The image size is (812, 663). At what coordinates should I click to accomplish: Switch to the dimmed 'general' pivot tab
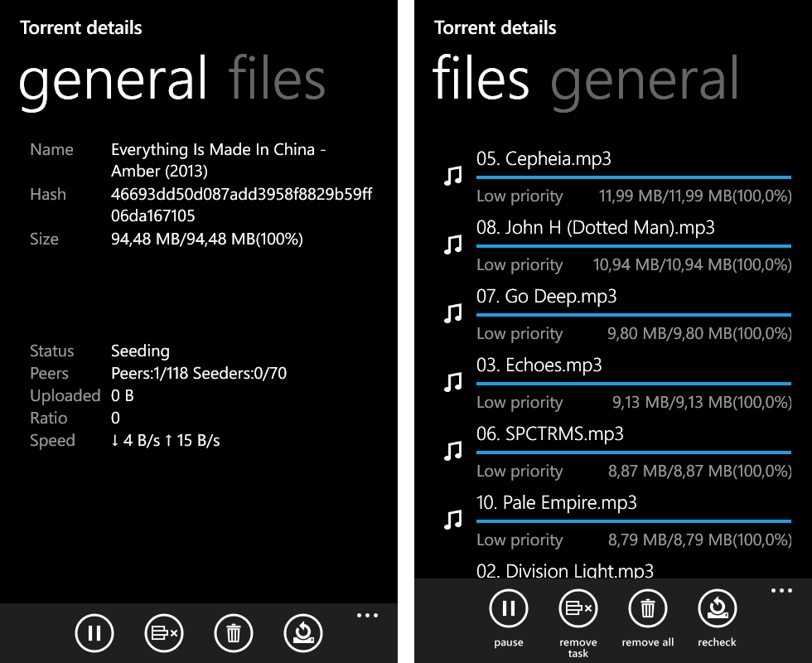click(x=644, y=80)
